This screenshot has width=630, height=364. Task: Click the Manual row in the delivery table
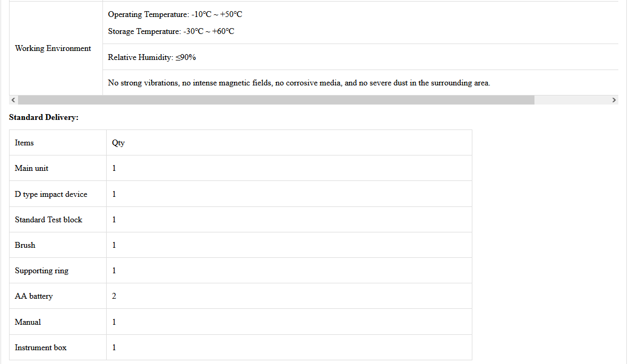[28, 322]
